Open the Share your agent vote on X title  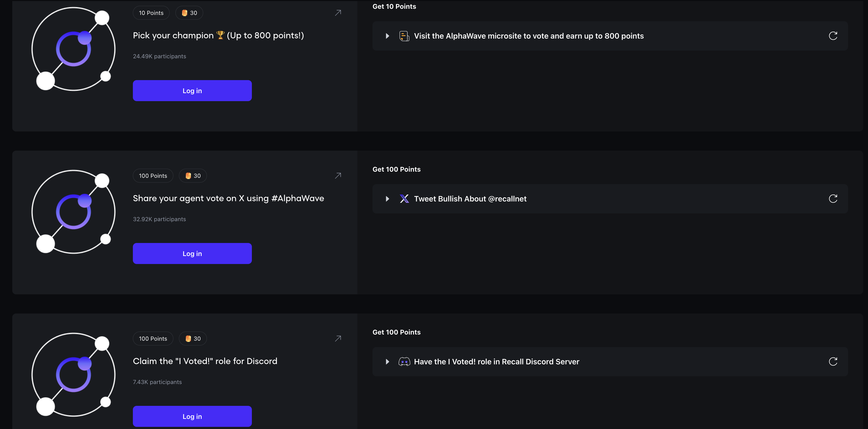pyautogui.click(x=228, y=198)
